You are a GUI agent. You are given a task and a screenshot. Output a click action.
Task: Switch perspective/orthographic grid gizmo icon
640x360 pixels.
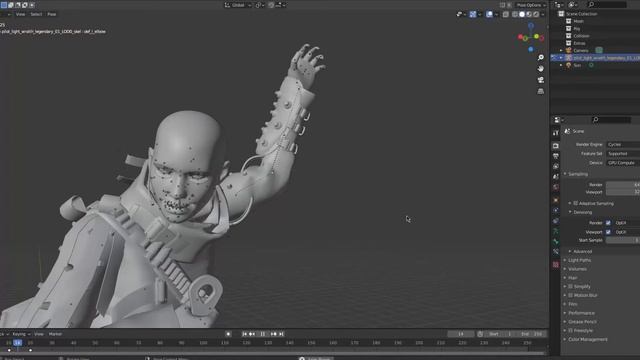(540, 91)
